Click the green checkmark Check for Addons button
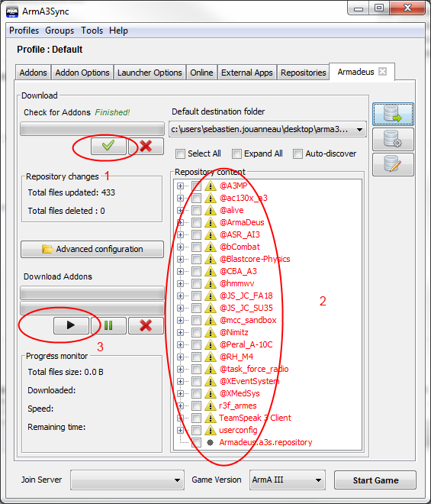 (108, 147)
